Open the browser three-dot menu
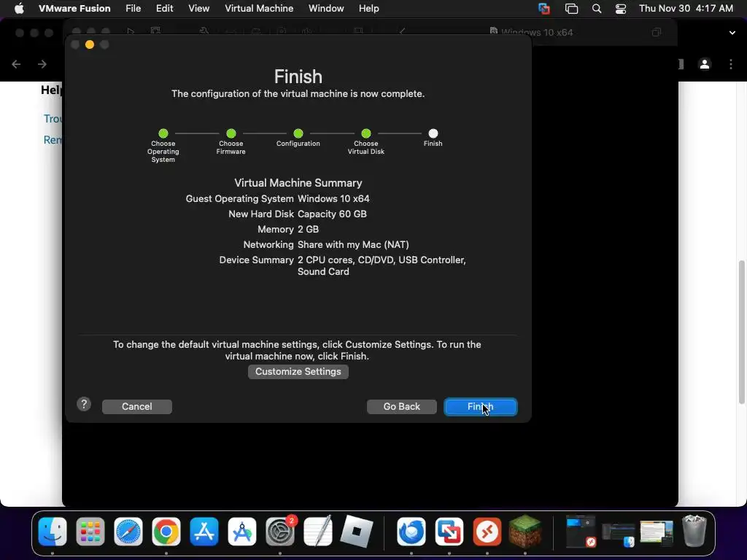This screenshot has width=747, height=560. pyautogui.click(x=731, y=64)
